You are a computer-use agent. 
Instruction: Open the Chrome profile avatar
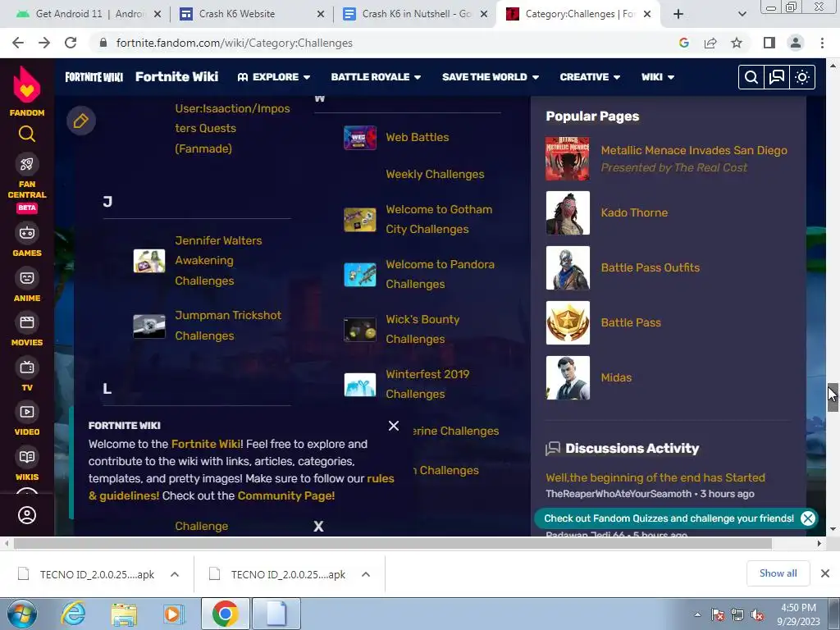coord(796,43)
